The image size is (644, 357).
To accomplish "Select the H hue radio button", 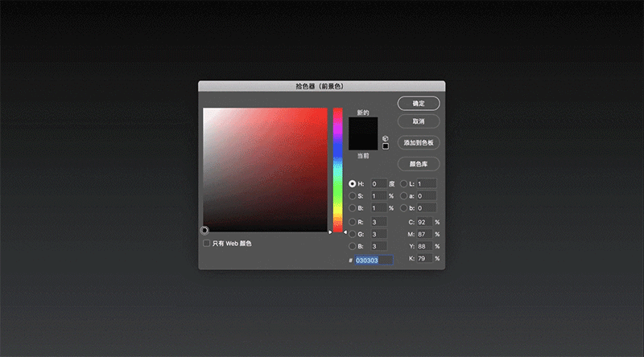I will 353,184.
